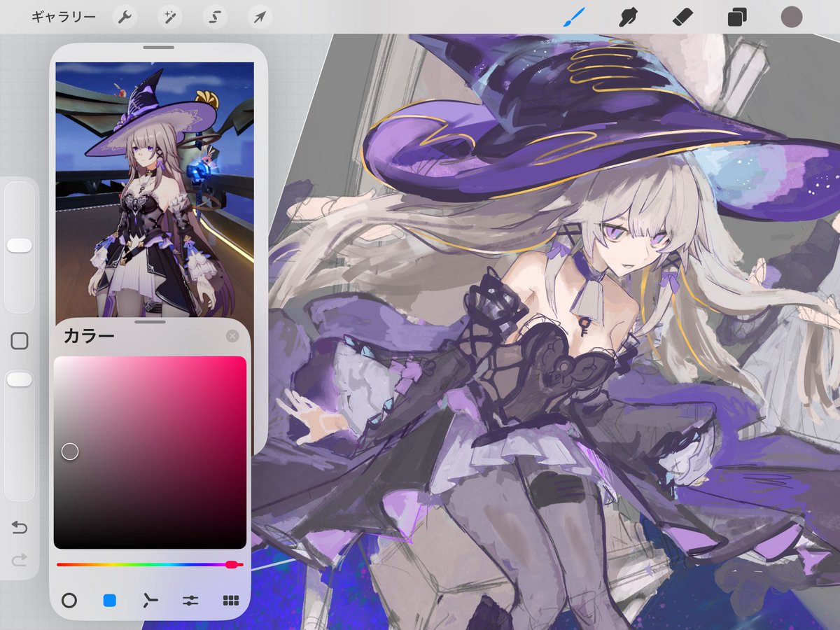Click the color picker reticle in the square

point(70,451)
